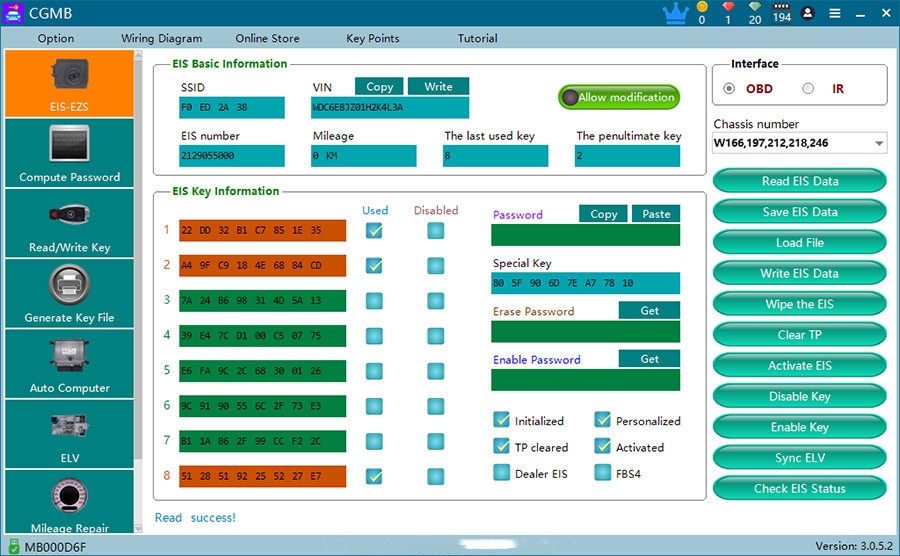Open the Mileage Repair module
This screenshot has height=556, width=900.
tap(69, 502)
